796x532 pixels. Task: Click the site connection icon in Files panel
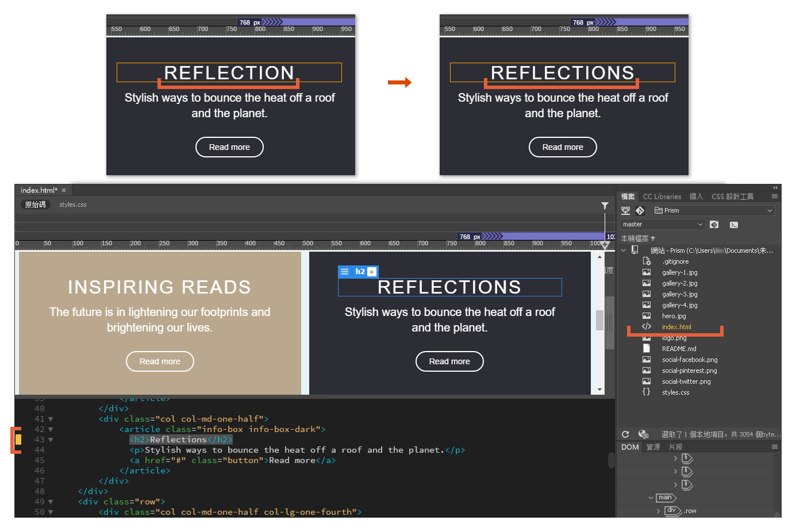point(626,211)
